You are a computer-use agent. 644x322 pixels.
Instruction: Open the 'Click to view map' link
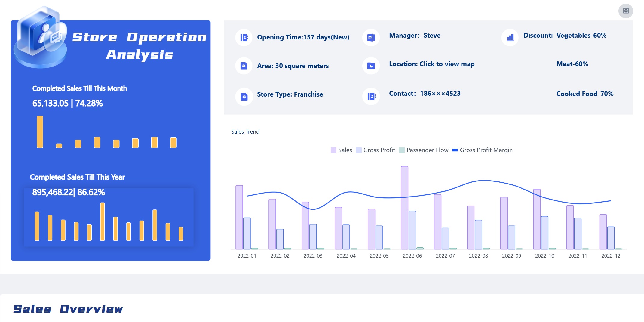click(x=447, y=64)
